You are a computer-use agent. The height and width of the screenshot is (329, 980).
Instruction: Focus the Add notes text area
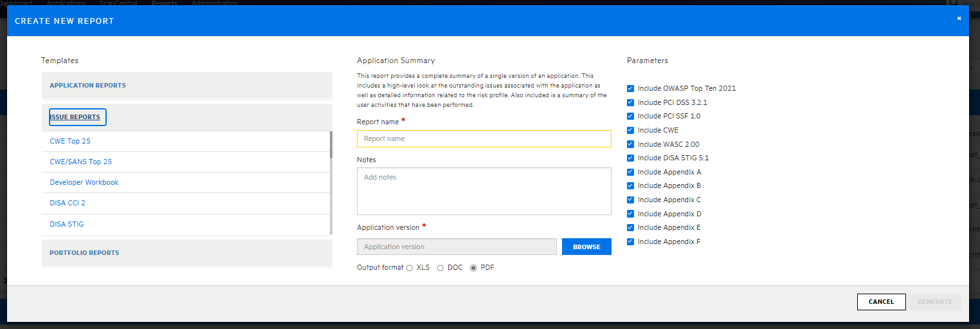tap(484, 191)
